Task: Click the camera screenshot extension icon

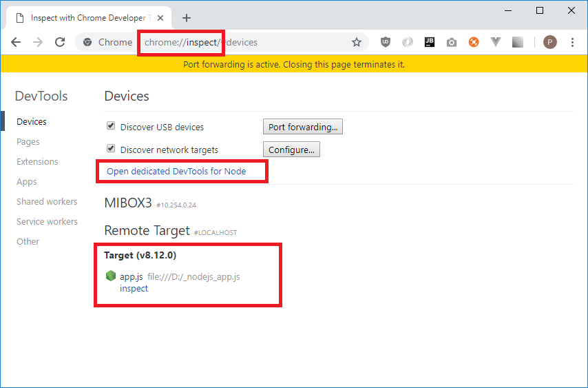Action: (x=452, y=43)
